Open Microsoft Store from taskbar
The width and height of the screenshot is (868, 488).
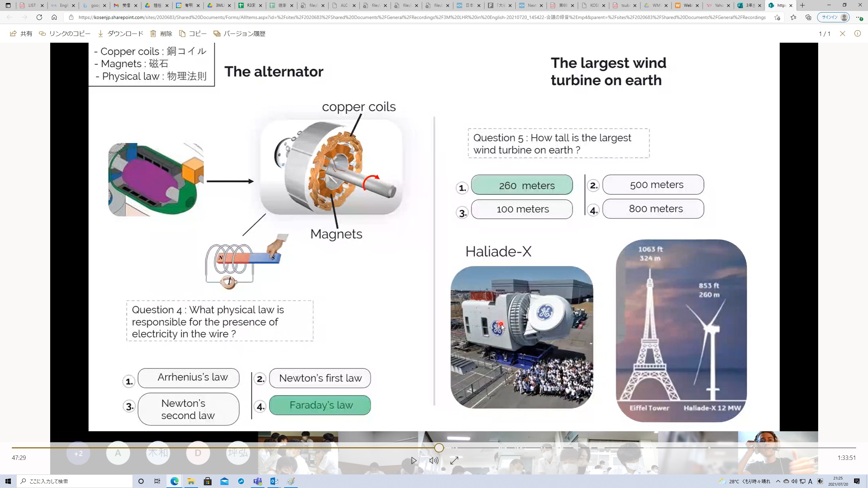[208, 481]
